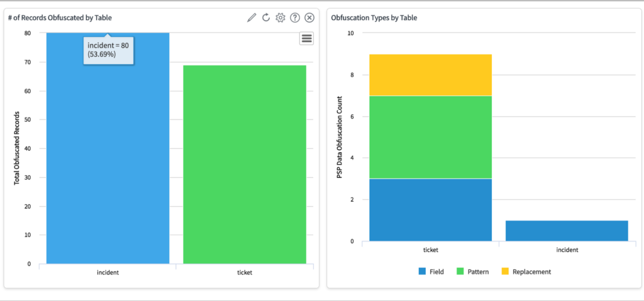644x301 pixels.
Task: Click the 'ticket' x-axis label in left chart
Action: [x=245, y=272]
